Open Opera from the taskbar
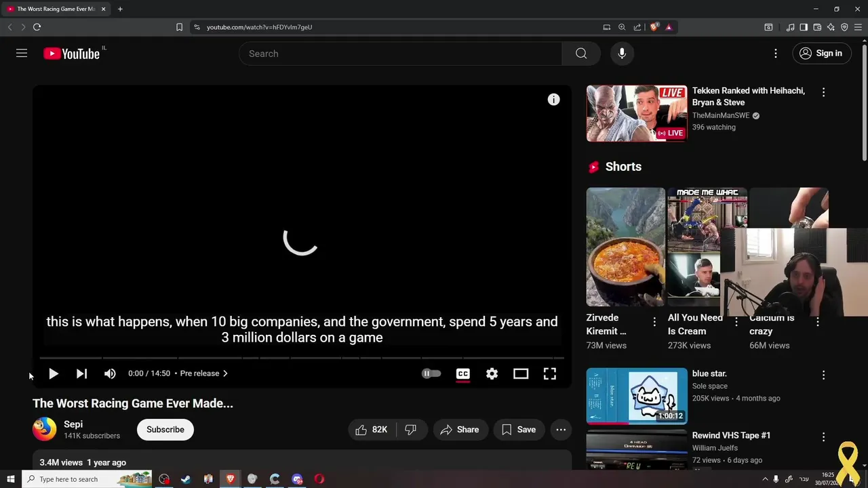Image resolution: width=868 pixels, height=488 pixels. (319, 479)
